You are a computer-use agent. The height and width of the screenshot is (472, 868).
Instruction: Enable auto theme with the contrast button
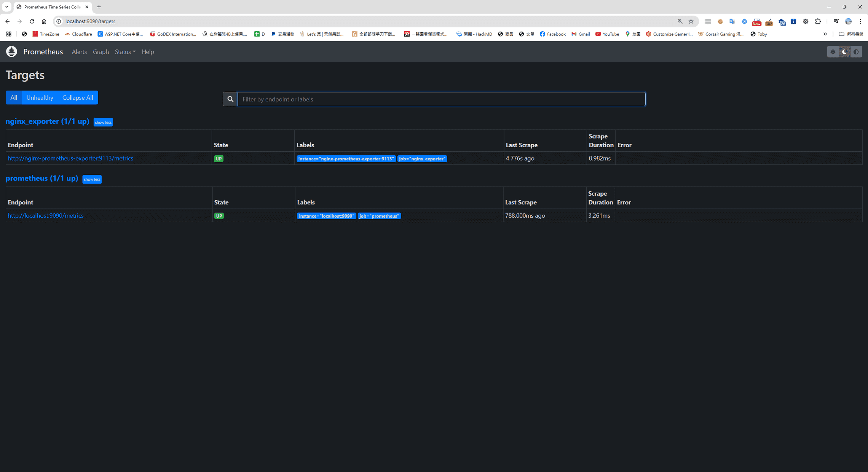[856, 51]
